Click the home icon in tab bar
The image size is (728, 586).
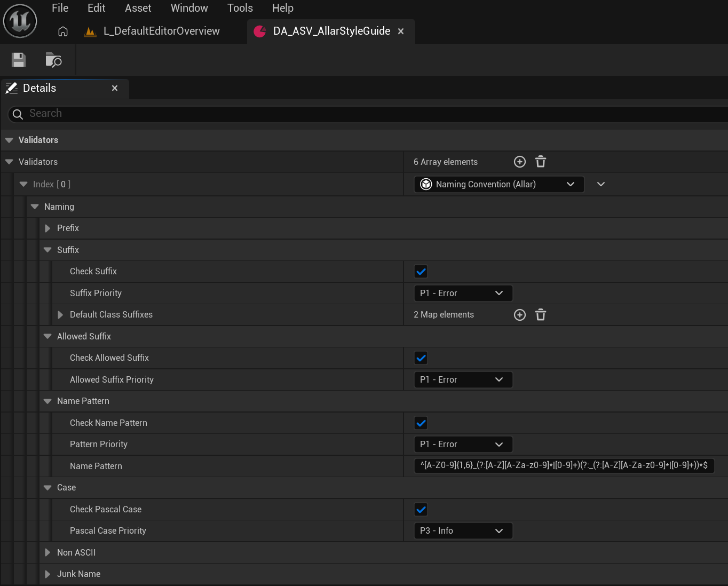point(63,31)
